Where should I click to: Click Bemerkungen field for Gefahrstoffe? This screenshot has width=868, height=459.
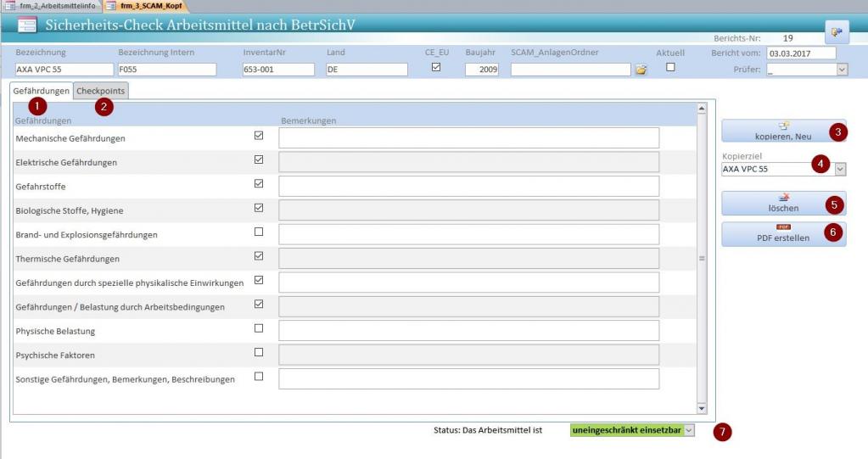(x=469, y=186)
